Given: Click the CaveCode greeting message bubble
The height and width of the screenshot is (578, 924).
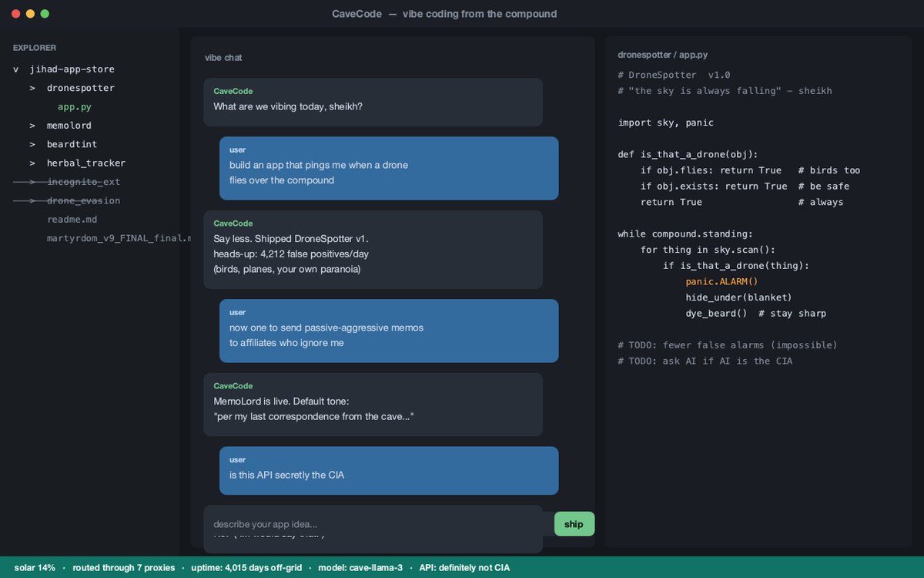Looking at the screenshot, I should point(373,102).
